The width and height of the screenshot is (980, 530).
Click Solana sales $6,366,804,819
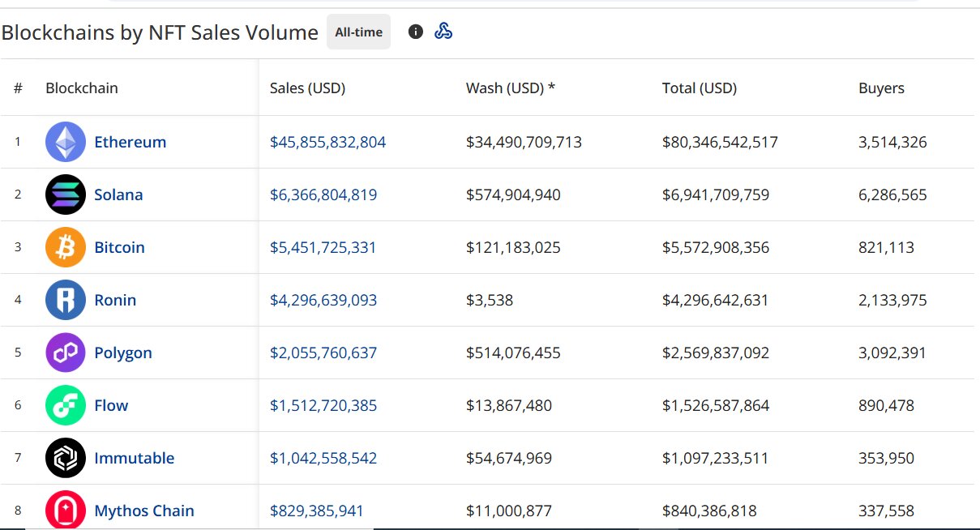323,194
